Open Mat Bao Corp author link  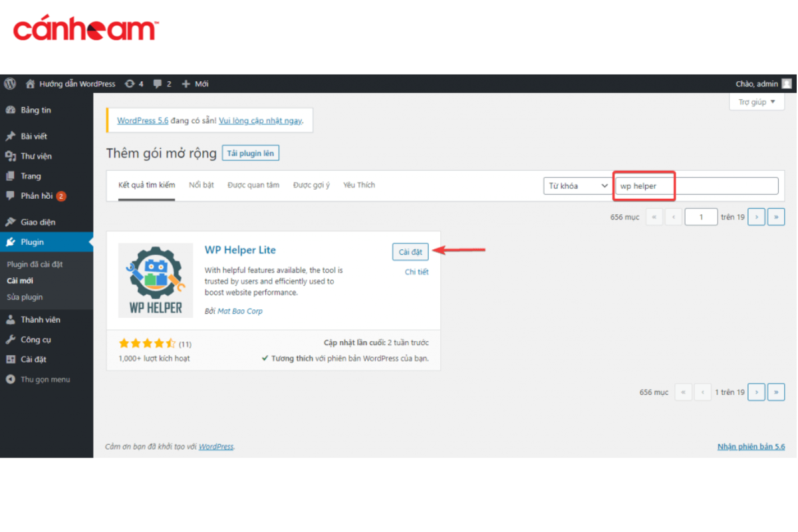(x=240, y=311)
